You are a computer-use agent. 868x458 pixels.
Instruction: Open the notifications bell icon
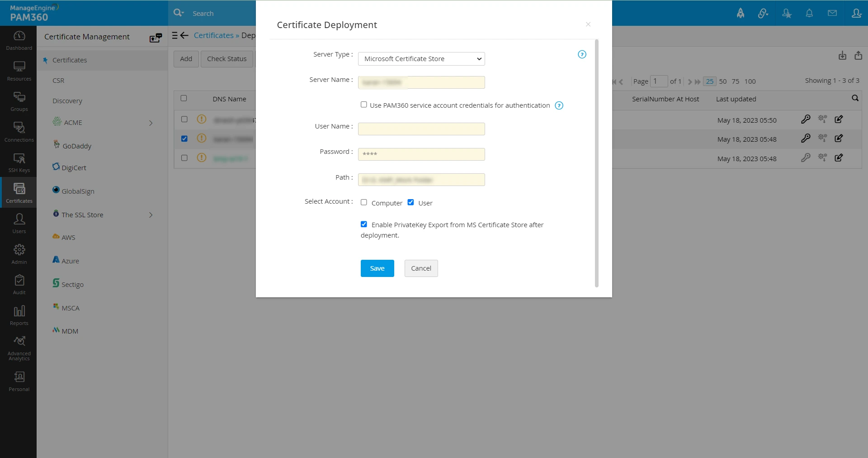[x=809, y=13]
